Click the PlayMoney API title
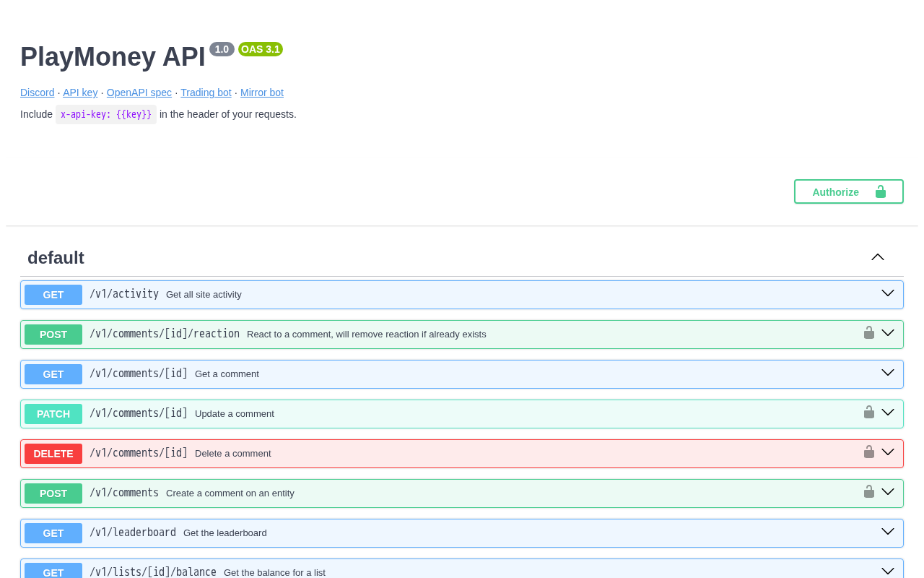Viewport: 924px width, 578px height. tap(113, 57)
